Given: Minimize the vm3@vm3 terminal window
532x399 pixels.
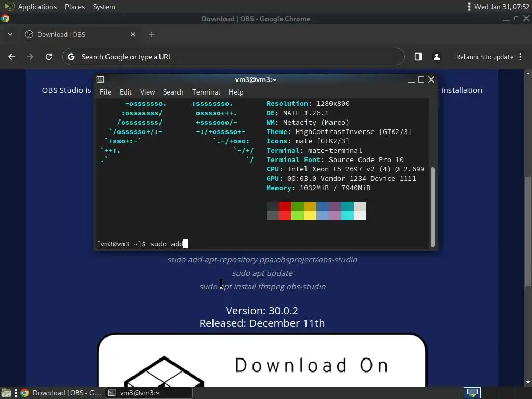Looking at the screenshot, I should pyautogui.click(x=411, y=79).
